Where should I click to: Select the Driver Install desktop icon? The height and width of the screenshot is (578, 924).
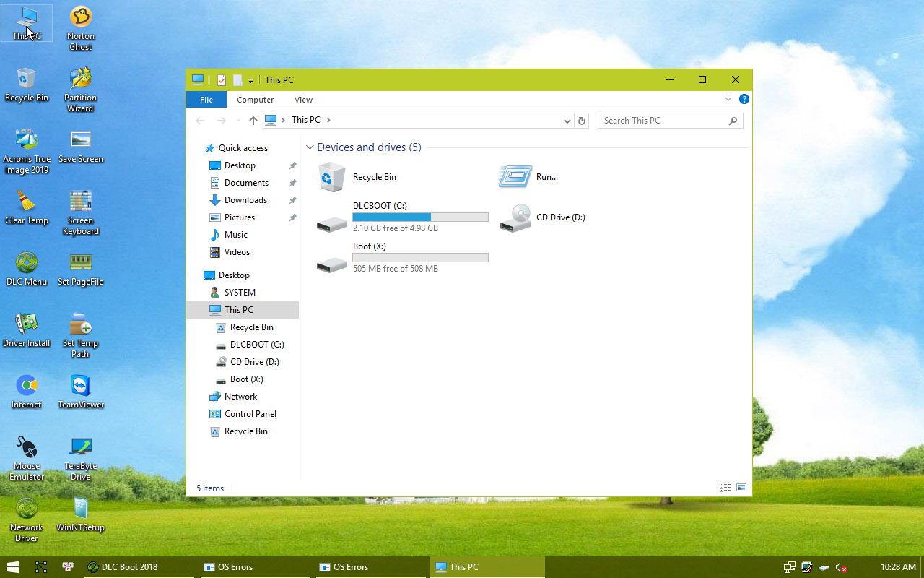[x=27, y=331]
